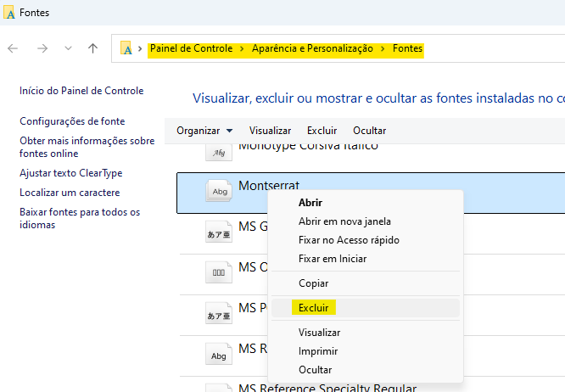Viewport: 565px width, 392px height.
Task: Select Aparência e Personalização in the breadcrumb
Action: [x=312, y=48]
